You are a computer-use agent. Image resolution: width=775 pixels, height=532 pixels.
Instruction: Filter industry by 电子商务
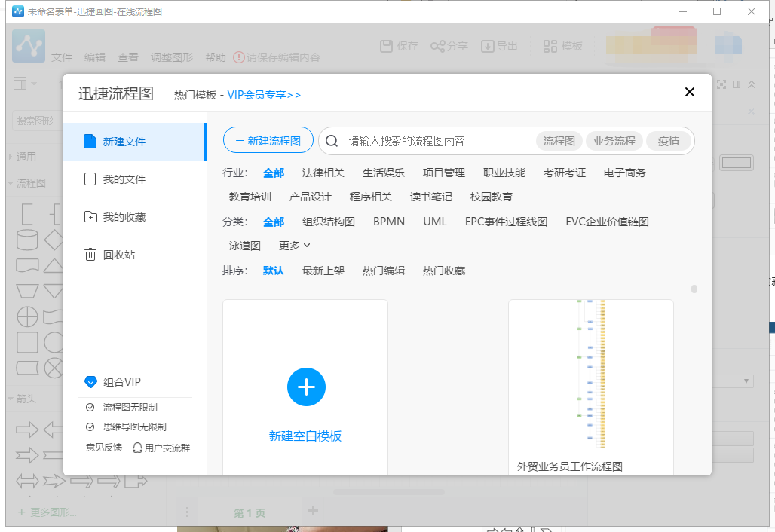(x=624, y=173)
